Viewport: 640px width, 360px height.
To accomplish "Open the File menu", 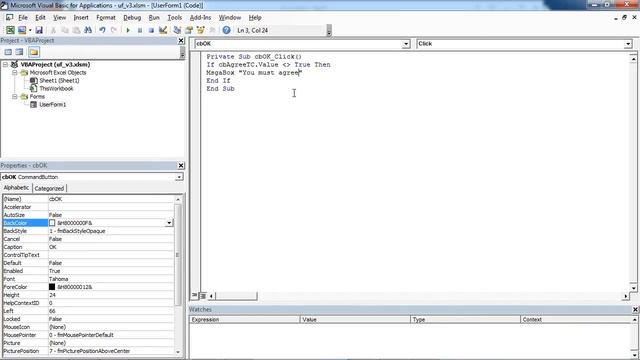I will (23, 18).
